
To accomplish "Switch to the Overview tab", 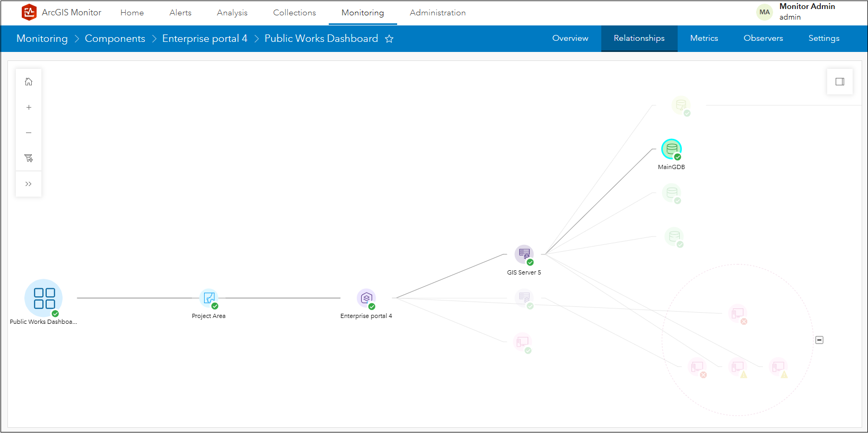I will click(x=570, y=38).
